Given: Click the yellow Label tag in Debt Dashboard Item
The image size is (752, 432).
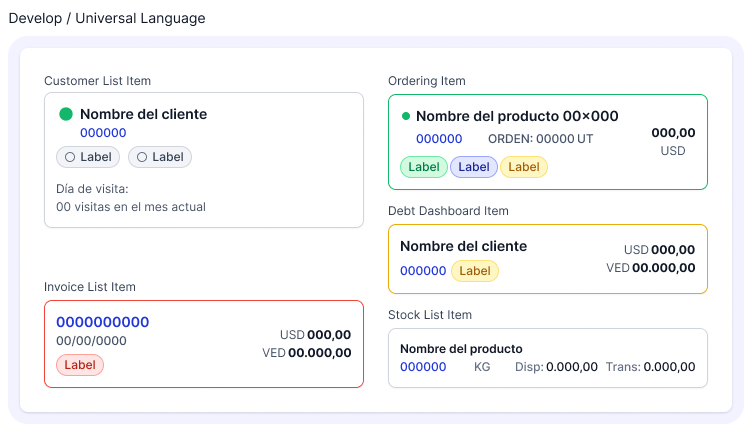Looking at the screenshot, I should (474, 271).
